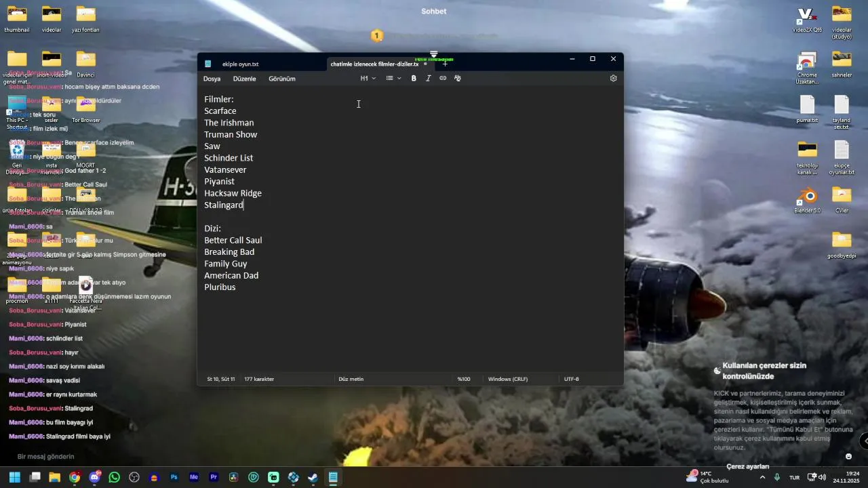
Task: Open the ekipçe oyunlar.txt desktop file
Action: click(842, 159)
